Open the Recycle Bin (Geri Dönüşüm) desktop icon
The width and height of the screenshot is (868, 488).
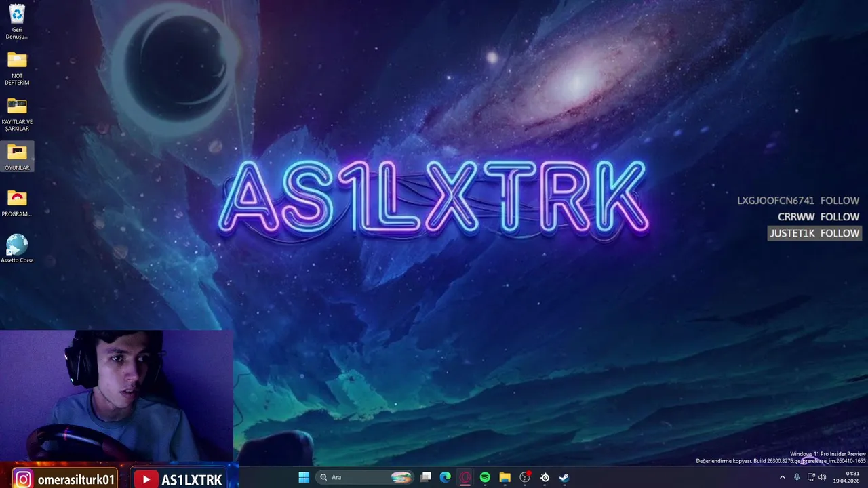coord(17,22)
